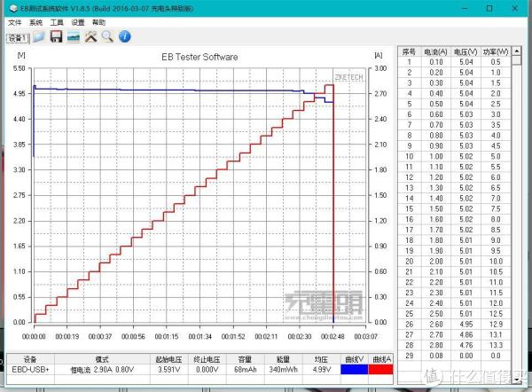Screen dimensions: 532x392
Task: Save data with the floppy disk icon
Action: (x=57, y=36)
